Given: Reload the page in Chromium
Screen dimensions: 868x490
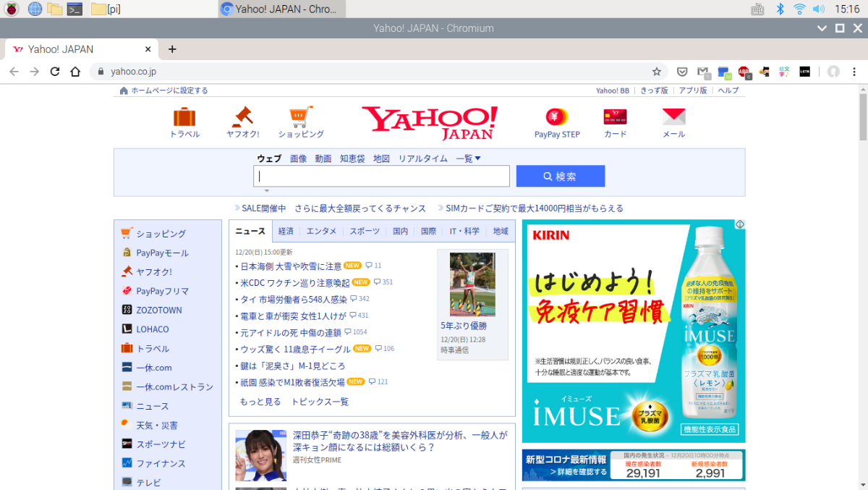Looking at the screenshot, I should 54,72.
